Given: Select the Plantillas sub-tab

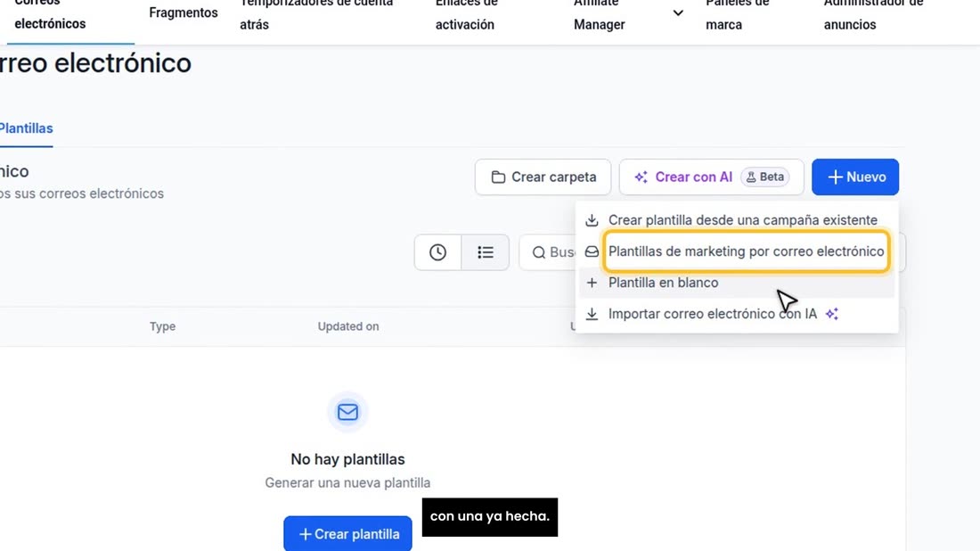Looking at the screenshot, I should (x=26, y=128).
